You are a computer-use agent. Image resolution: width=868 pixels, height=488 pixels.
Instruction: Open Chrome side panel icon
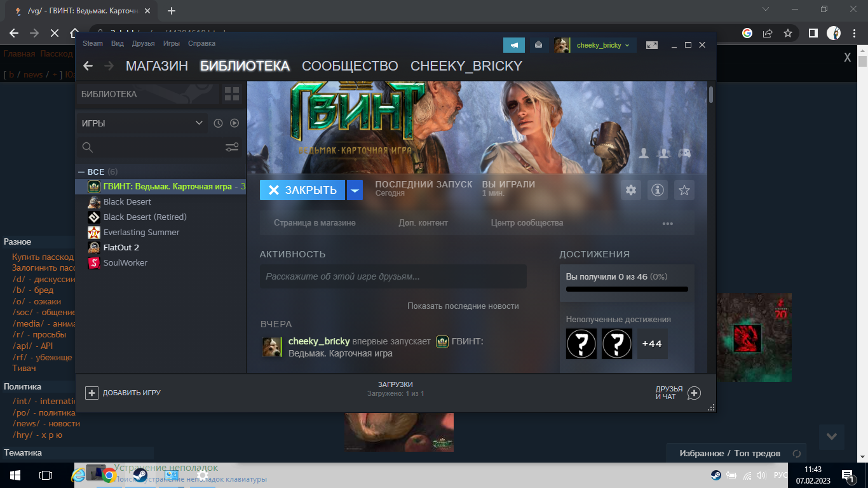813,33
